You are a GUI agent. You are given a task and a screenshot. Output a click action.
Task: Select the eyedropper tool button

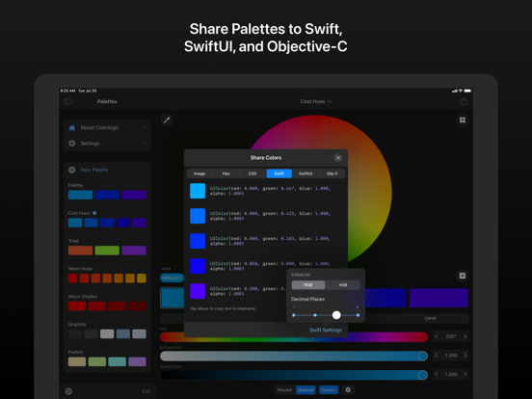(x=167, y=120)
